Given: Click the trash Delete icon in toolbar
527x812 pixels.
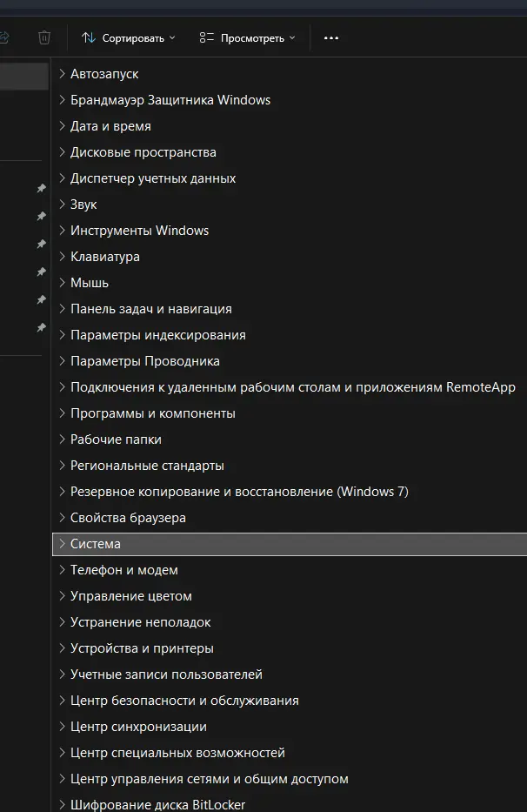Looking at the screenshot, I should click(x=44, y=37).
